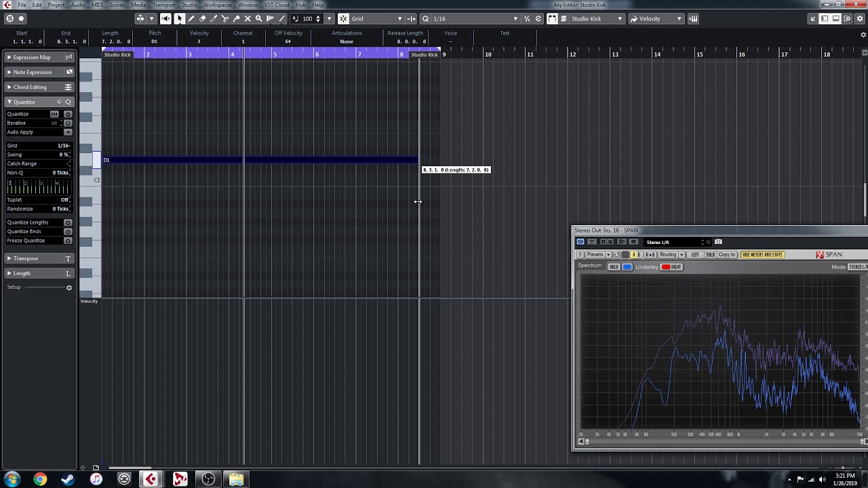Select the Draw pencil tool
The width and height of the screenshot is (868, 488).
(x=191, y=19)
